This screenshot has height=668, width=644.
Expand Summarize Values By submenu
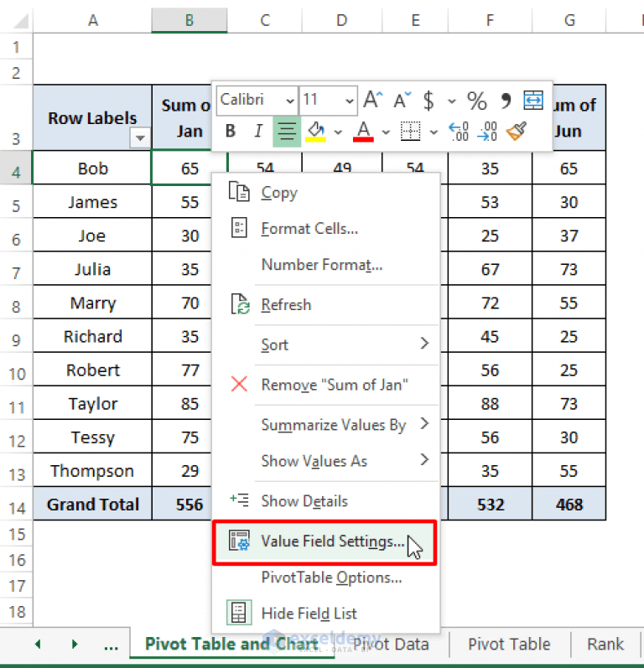[326, 425]
